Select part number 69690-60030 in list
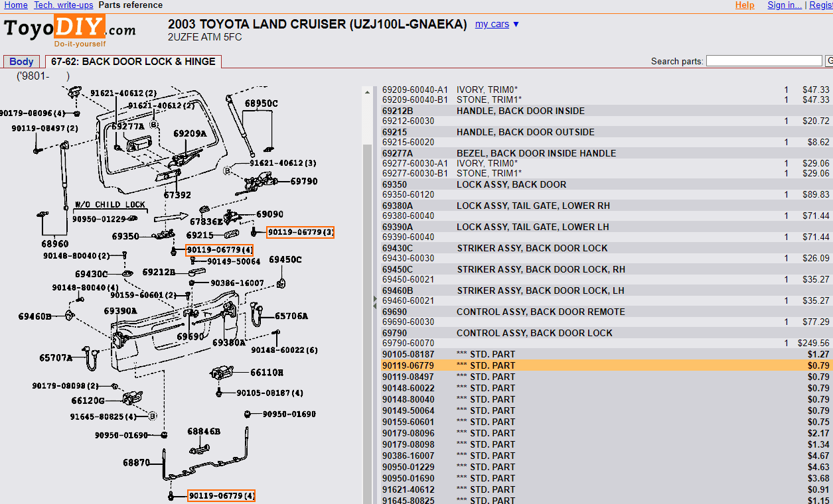Screen dimensions: 833x504 click(408, 322)
